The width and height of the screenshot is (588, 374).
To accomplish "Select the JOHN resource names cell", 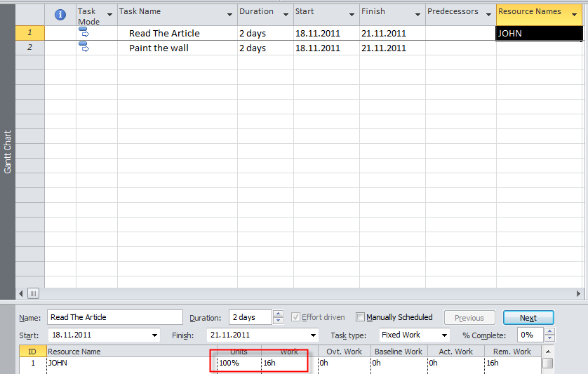I will tap(538, 33).
